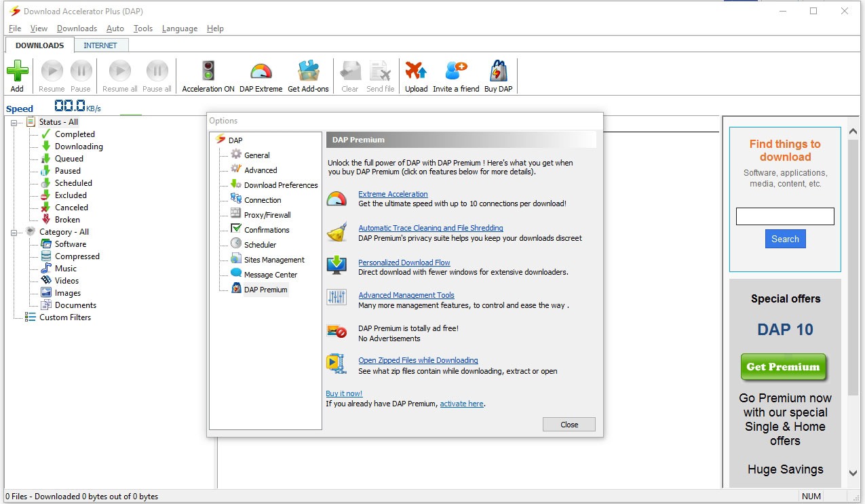Open Advanced options page

click(261, 170)
